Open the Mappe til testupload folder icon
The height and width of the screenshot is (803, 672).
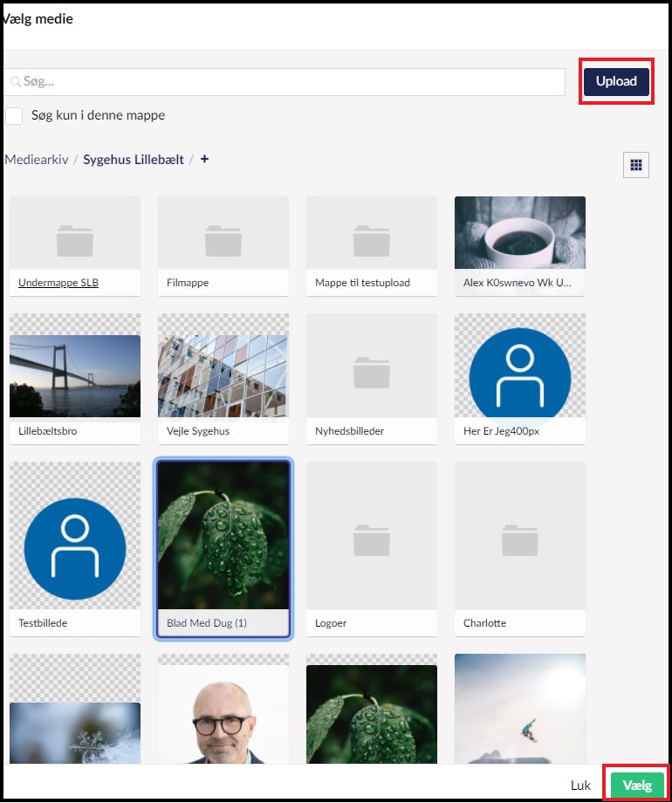[371, 240]
